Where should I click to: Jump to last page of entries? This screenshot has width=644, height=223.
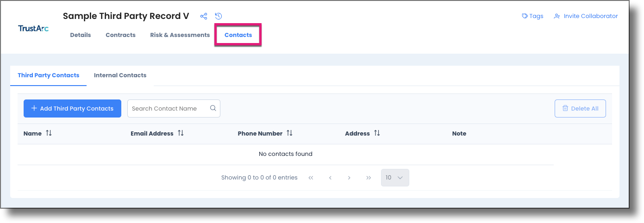click(369, 178)
